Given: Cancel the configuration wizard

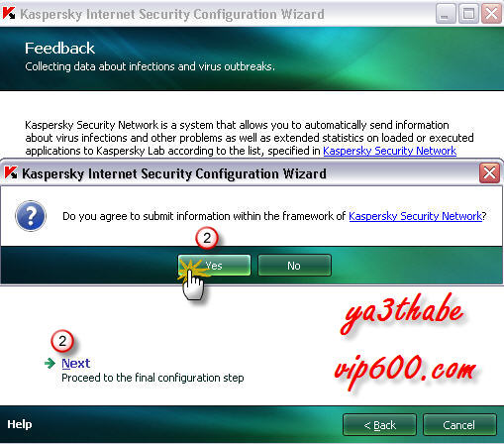Looking at the screenshot, I should pos(459,425).
